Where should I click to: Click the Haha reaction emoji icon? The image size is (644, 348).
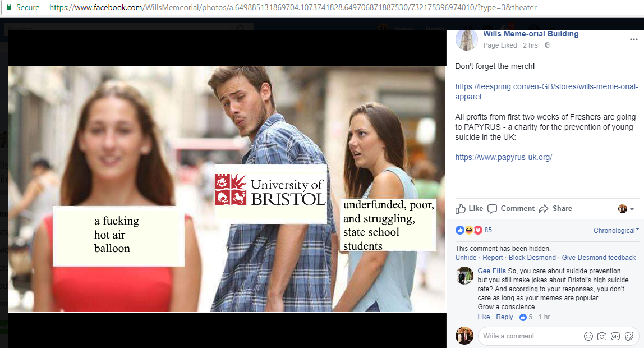pos(468,230)
